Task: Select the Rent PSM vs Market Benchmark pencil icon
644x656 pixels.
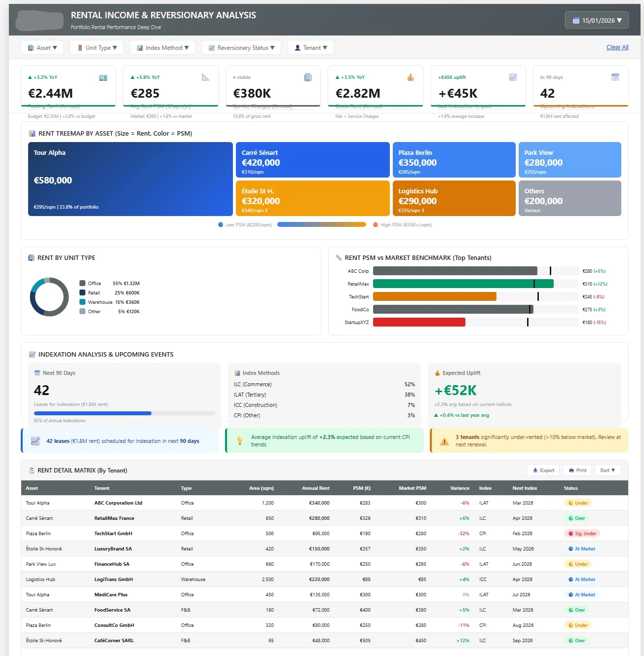Action: tap(339, 257)
